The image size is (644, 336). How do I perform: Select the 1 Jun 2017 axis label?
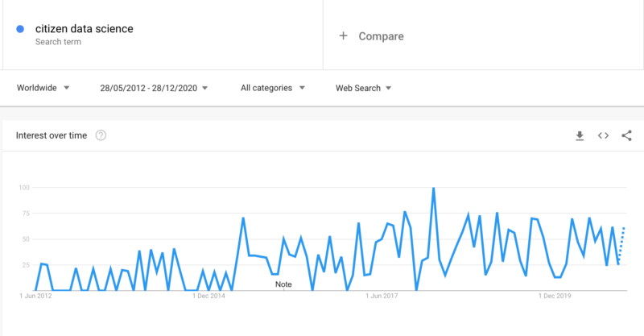click(x=382, y=296)
